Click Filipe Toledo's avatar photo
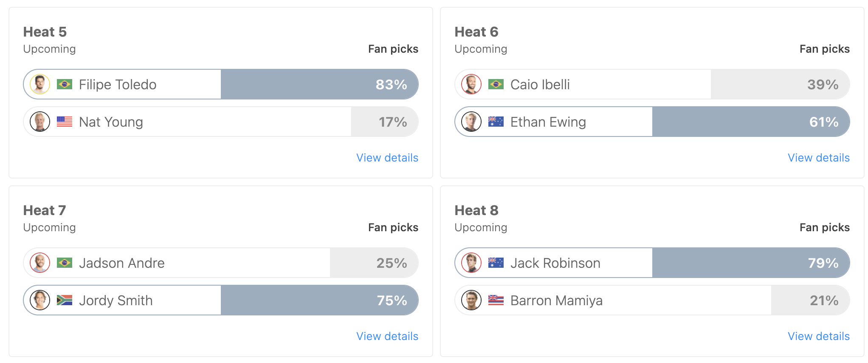Image resolution: width=868 pixels, height=363 pixels. coord(40,84)
